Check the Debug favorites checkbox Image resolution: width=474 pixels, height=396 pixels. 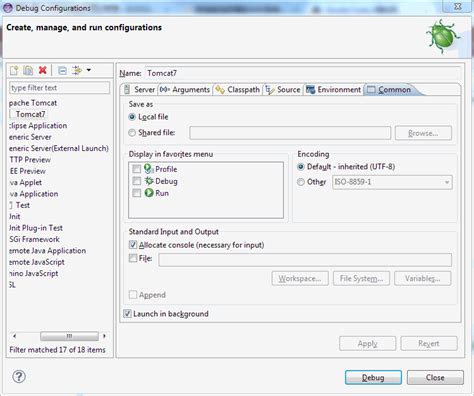(x=137, y=181)
